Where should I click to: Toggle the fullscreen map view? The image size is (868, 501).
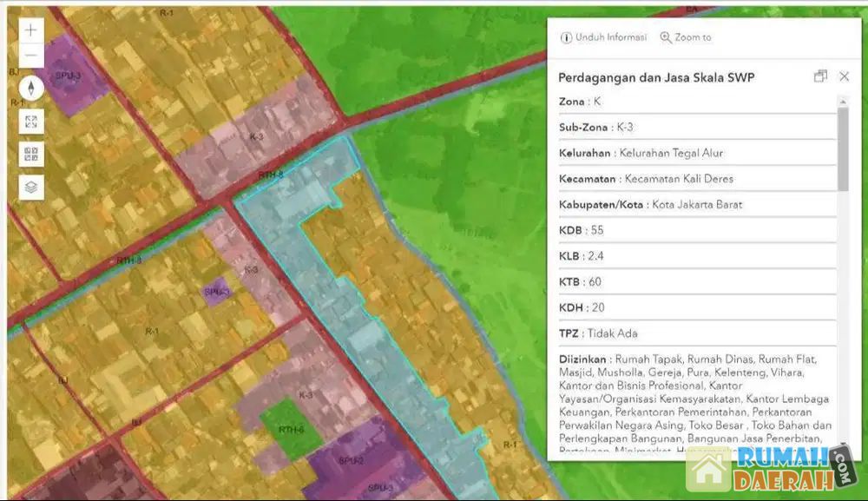click(x=31, y=122)
